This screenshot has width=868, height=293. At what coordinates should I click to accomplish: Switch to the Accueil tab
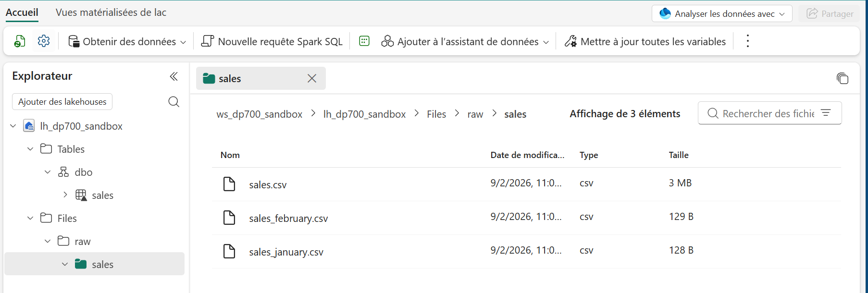[22, 12]
